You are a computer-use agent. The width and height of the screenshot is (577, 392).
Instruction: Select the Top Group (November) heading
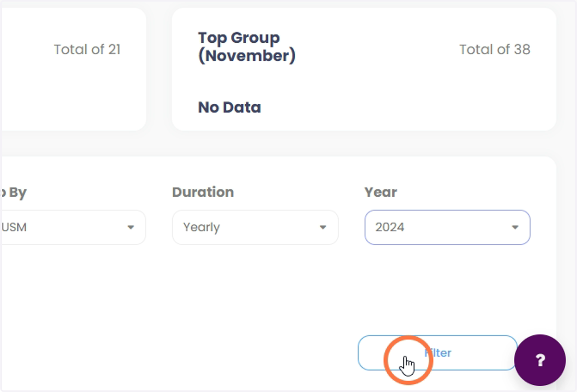coord(247,47)
